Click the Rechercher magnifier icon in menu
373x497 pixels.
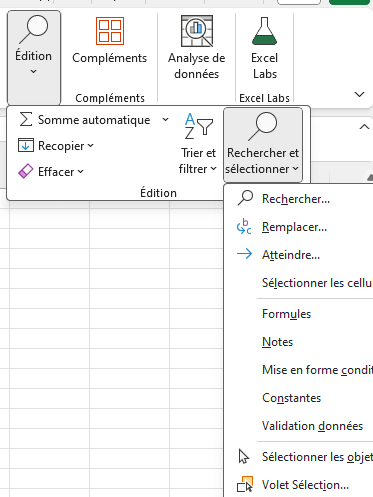[245, 198]
